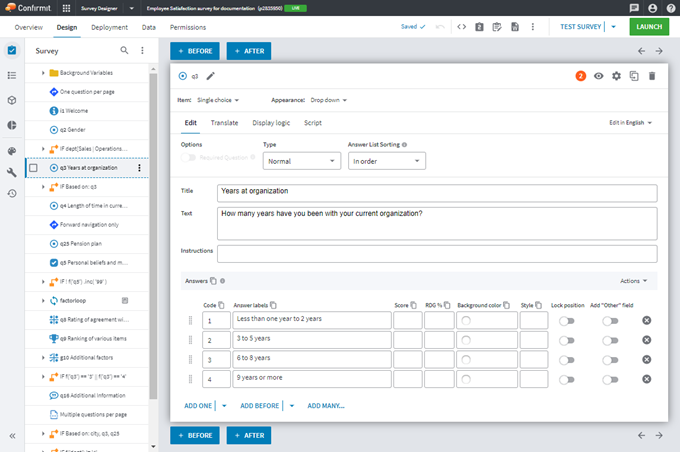Open the user account icon
The height and width of the screenshot is (452, 680).
coord(652,8)
